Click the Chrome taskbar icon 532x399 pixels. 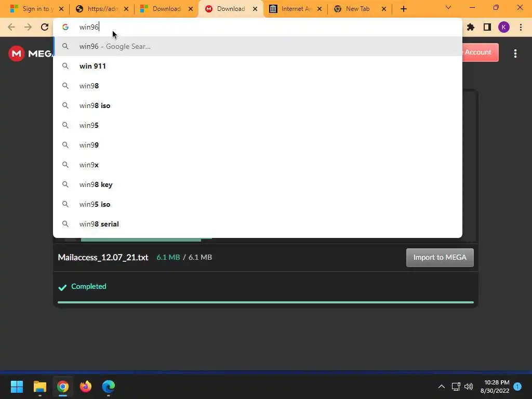63,387
